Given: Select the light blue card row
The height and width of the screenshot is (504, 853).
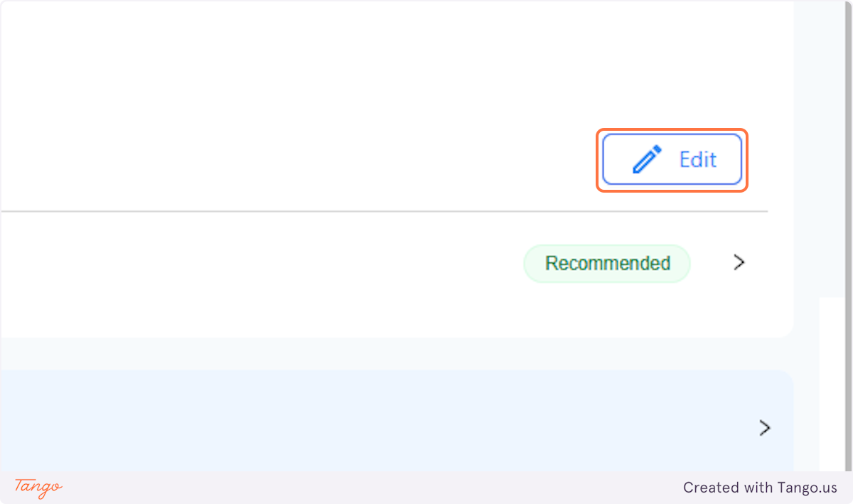Looking at the screenshot, I should tap(397, 420).
